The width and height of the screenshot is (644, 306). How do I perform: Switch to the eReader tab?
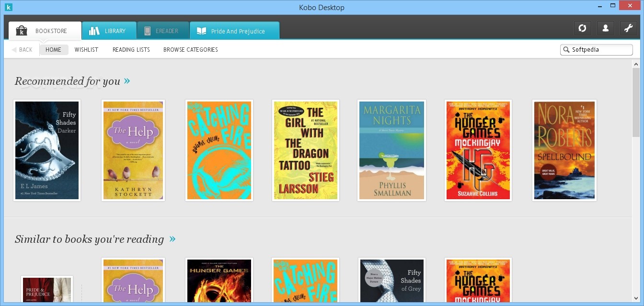(x=163, y=31)
